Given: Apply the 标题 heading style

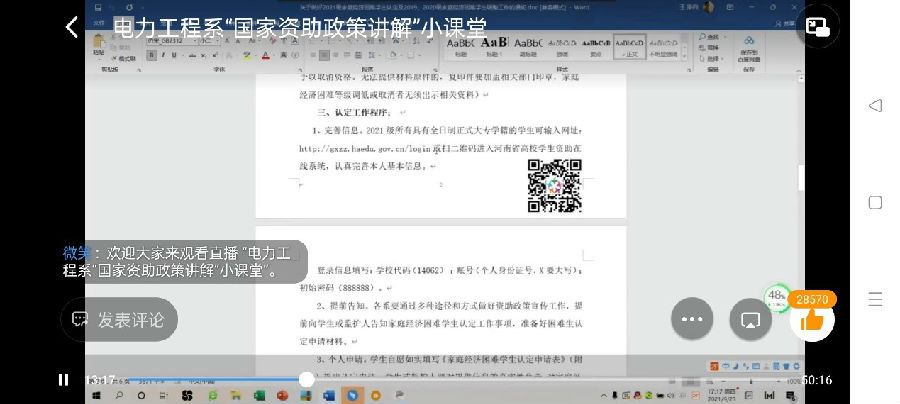Looking at the screenshot, I should [x=460, y=46].
